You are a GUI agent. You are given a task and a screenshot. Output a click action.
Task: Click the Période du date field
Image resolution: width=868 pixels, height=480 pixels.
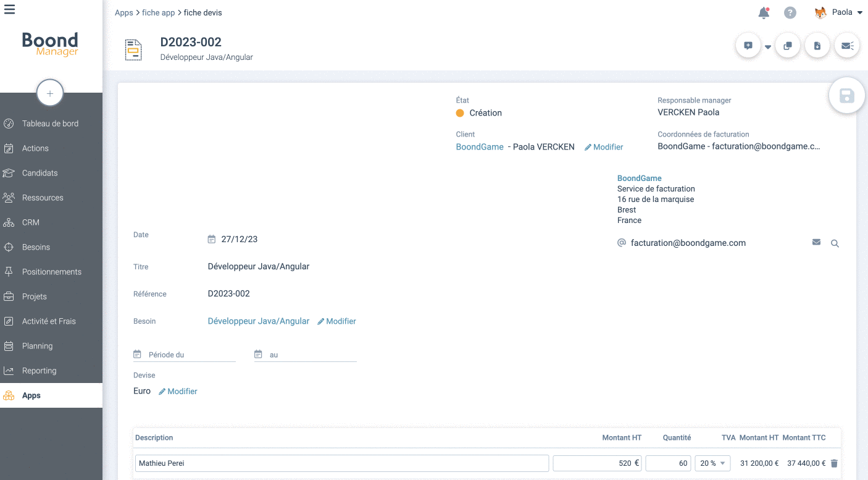pyautogui.click(x=190, y=355)
